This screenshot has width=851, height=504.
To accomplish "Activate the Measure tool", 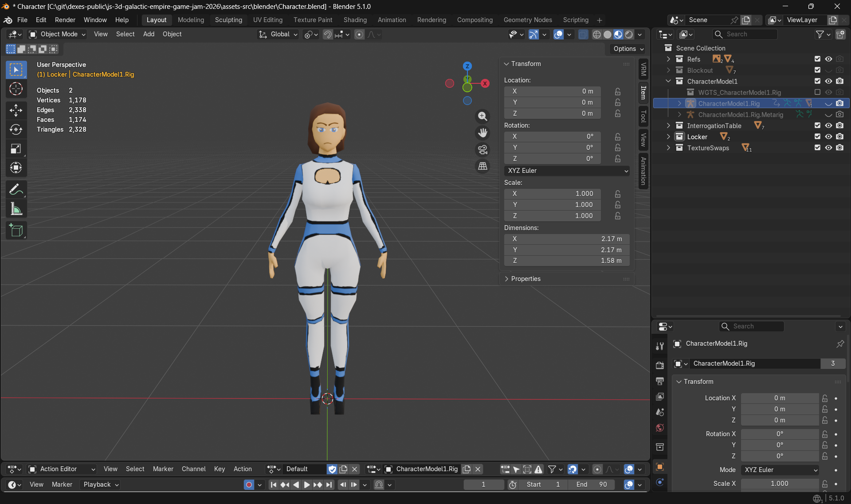I will tap(16, 208).
